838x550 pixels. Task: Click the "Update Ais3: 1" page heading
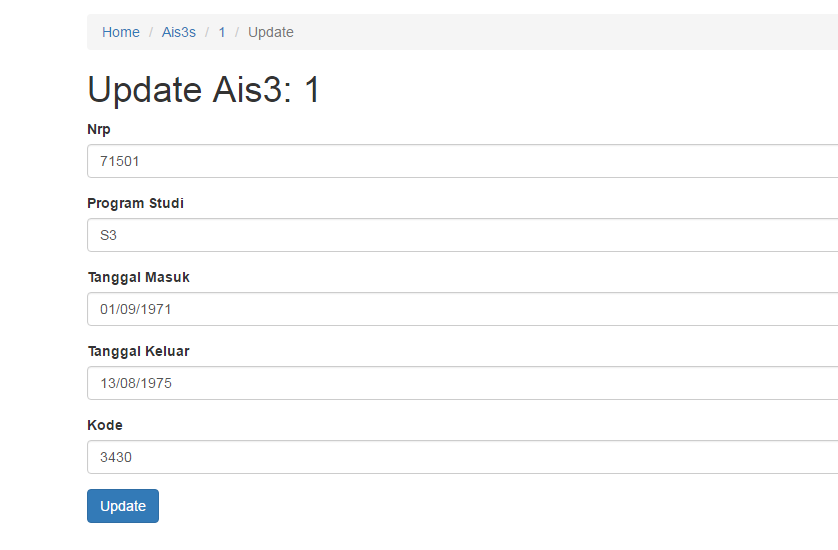click(x=204, y=90)
